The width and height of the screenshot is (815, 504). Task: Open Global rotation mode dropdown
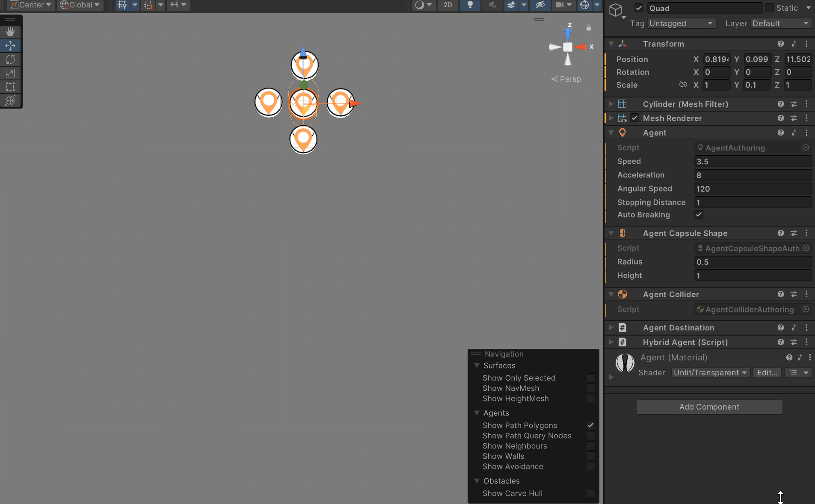pyautogui.click(x=80, y=5)
